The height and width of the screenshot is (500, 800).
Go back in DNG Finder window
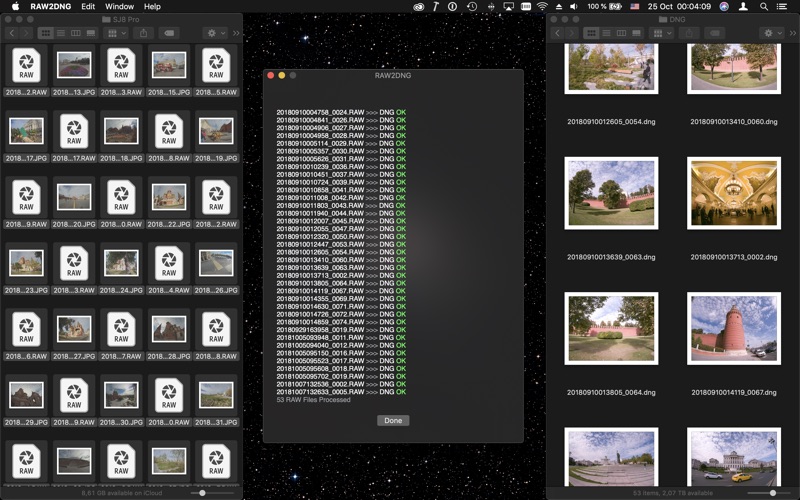pos(557,33)
